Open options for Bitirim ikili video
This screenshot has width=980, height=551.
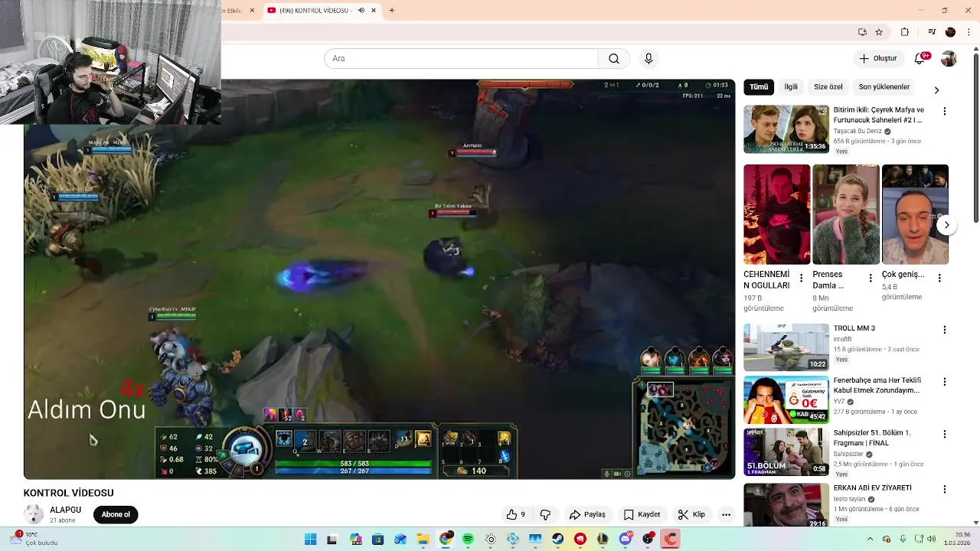point(944,111)
